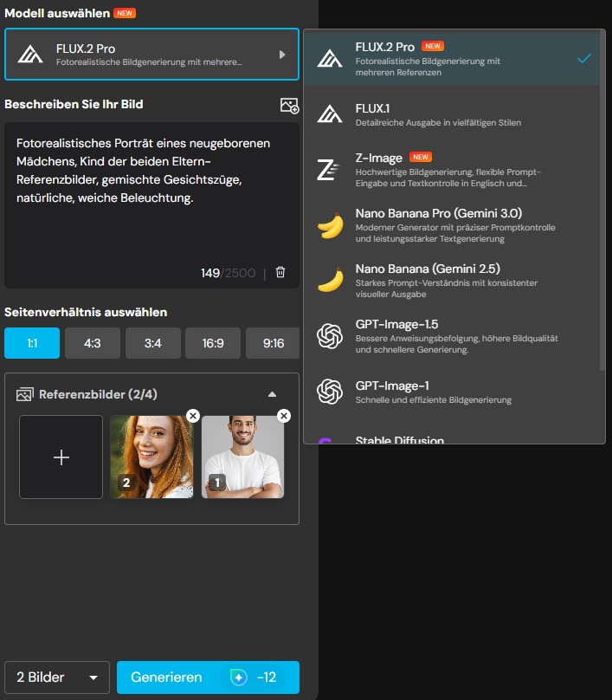Select 4:3 aspect ratio
612x700 pixels.
pos(93,343)
